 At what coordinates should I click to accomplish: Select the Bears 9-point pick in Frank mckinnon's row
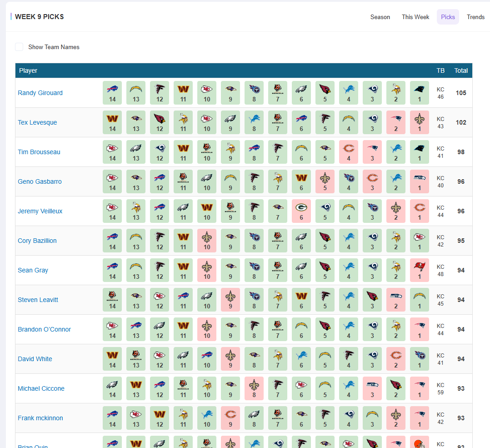pos(230,418)
